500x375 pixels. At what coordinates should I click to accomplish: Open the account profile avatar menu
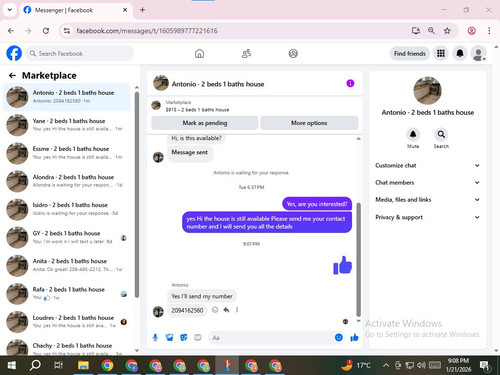pyautogui.click(x=479, y=53)
